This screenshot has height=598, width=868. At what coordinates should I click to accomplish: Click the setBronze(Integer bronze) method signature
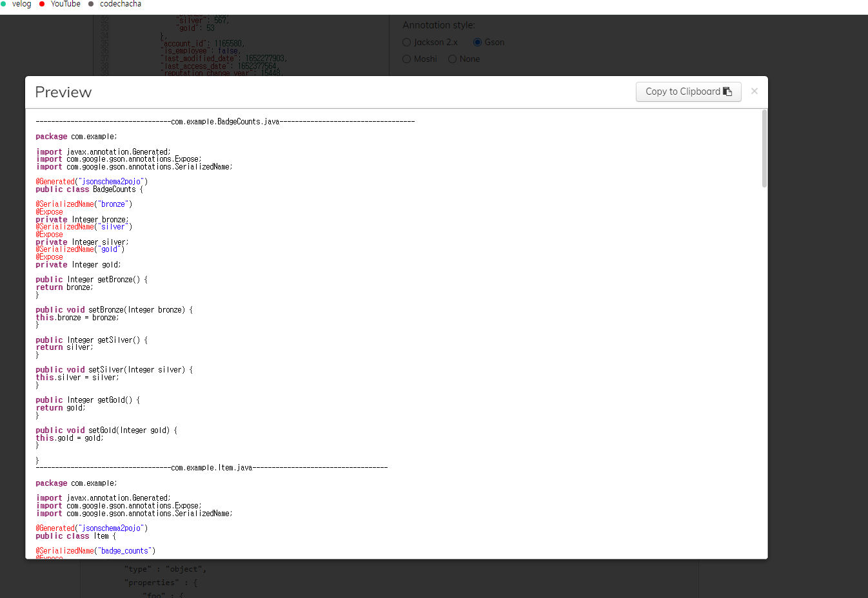114,310
